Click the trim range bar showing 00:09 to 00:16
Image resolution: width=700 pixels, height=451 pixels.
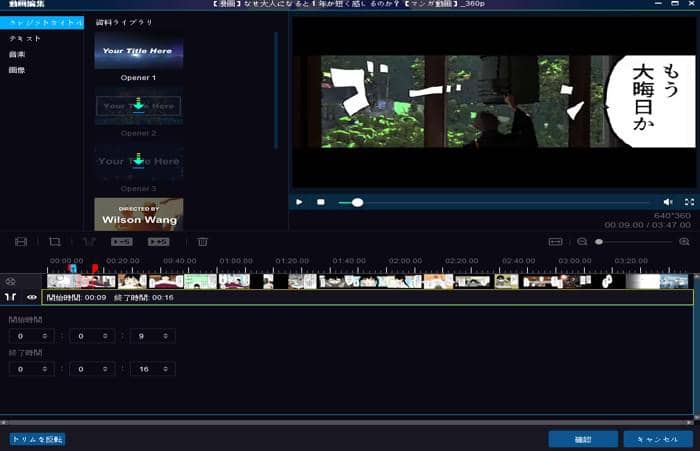[367, 297]
